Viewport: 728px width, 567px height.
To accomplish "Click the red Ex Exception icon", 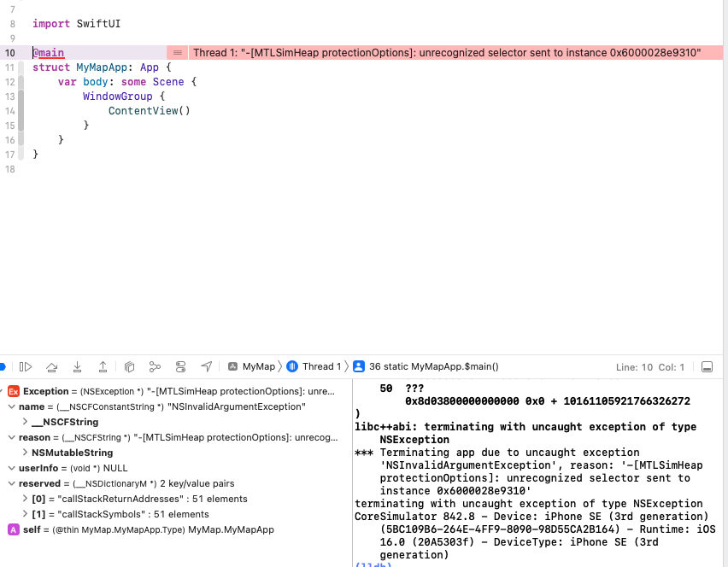I will [x=14, y=391].
